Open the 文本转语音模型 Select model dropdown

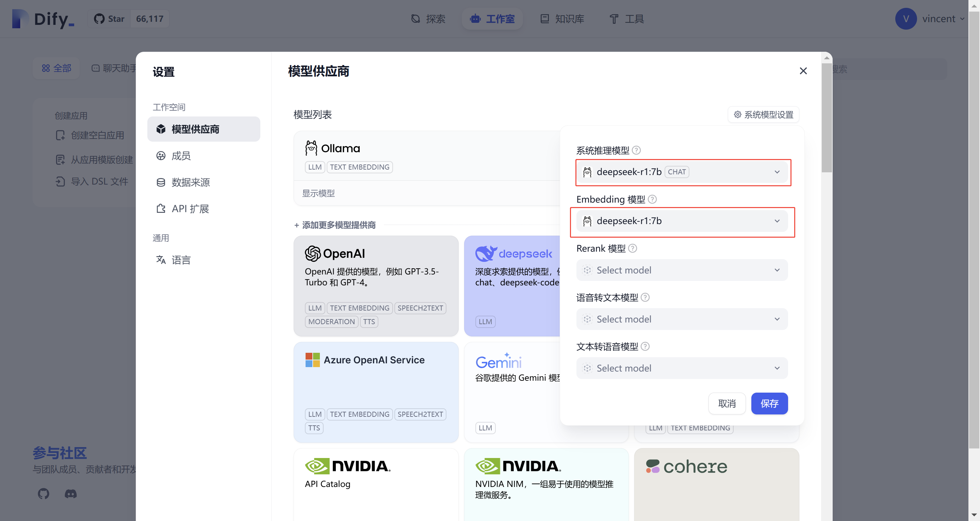(x=682, y=368)
